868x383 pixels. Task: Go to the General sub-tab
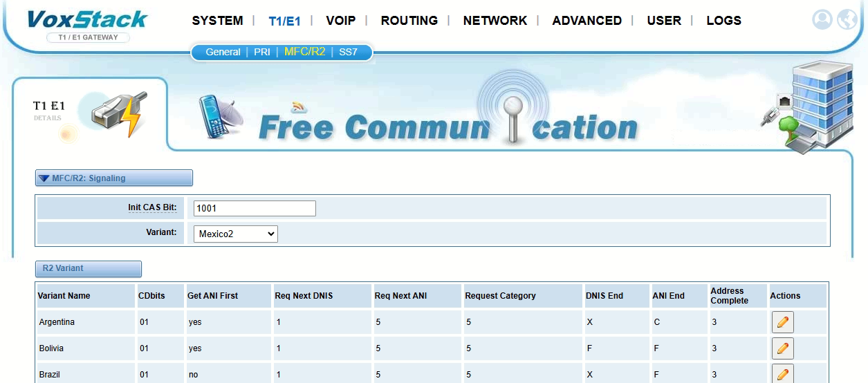point(223,52)
